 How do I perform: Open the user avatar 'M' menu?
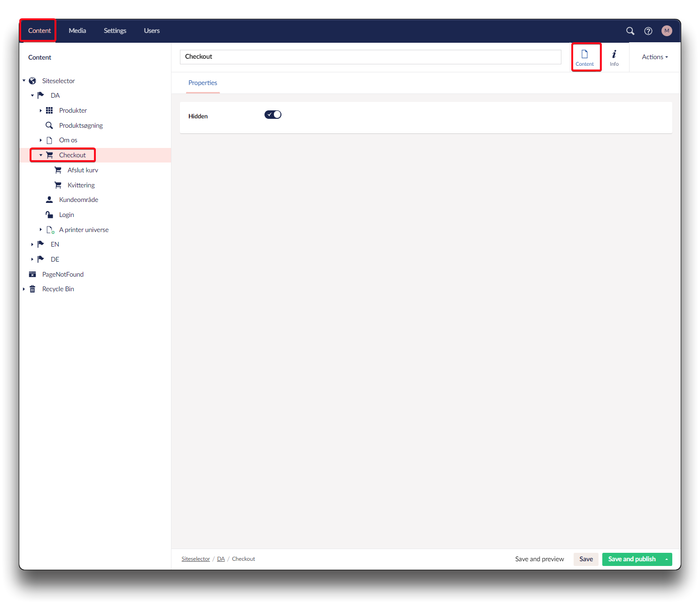(666, 31)
